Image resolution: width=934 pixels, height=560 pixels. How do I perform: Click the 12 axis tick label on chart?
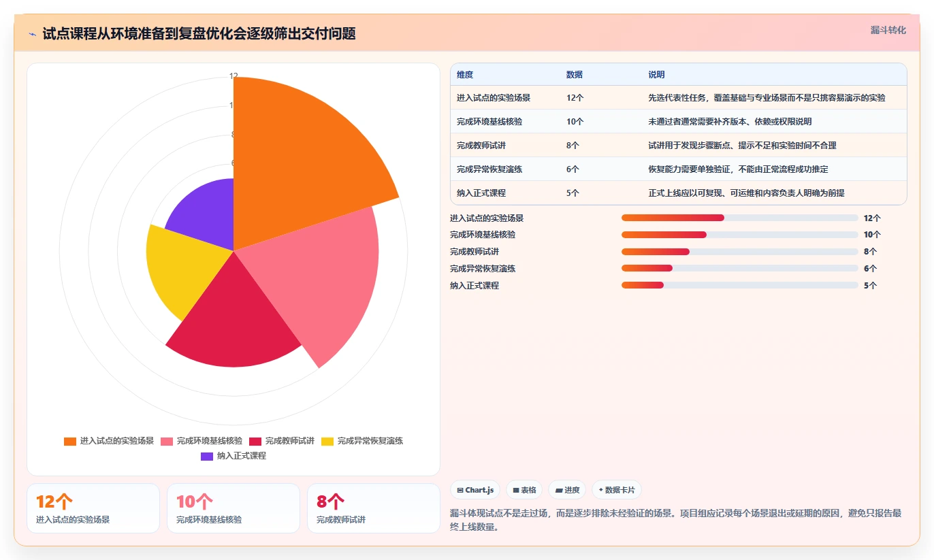click(233, 76)
